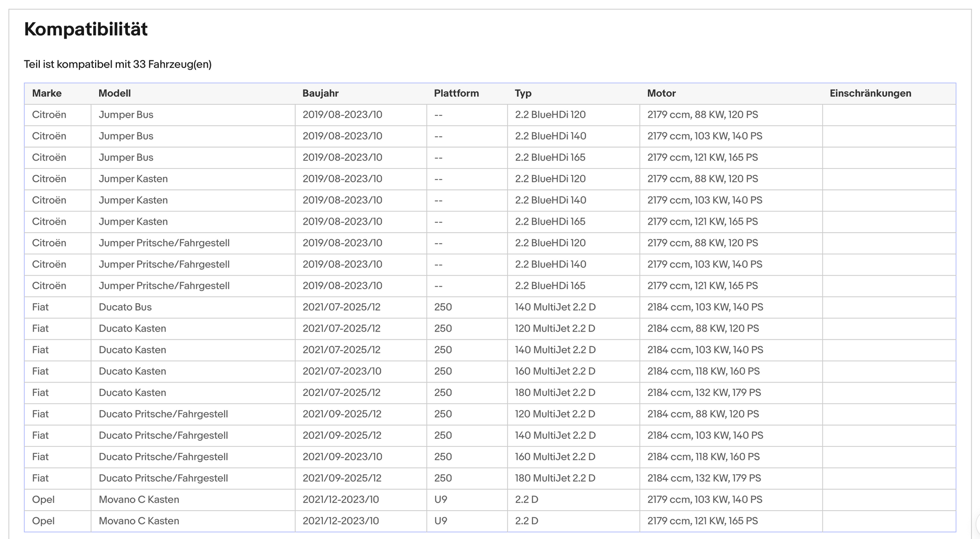Image resolution: width=980 pixels, height=539 pixels.
Task: Click the text about 33 compatible vehicles
Action: pos(118,64)
